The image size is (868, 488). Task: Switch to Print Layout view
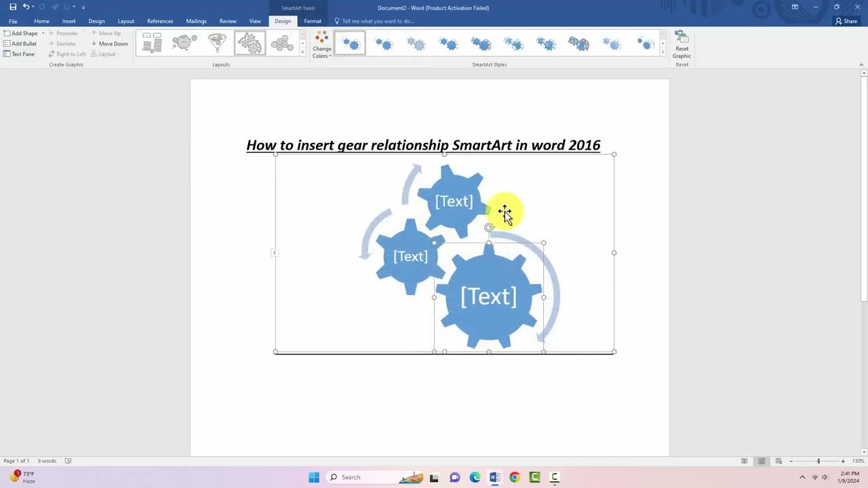click(762, 461)
